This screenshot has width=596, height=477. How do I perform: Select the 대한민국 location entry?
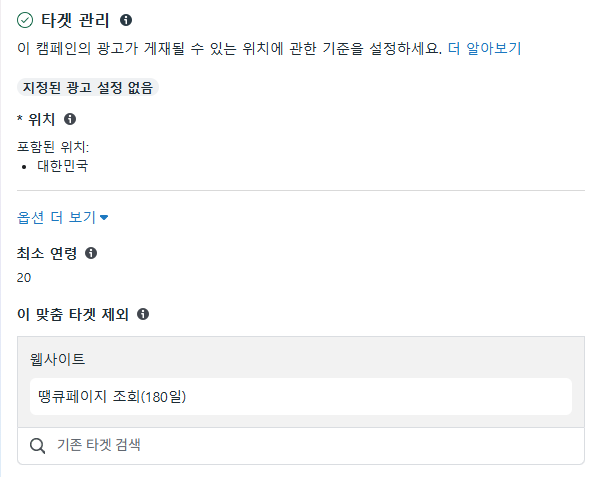pos(63,166)
